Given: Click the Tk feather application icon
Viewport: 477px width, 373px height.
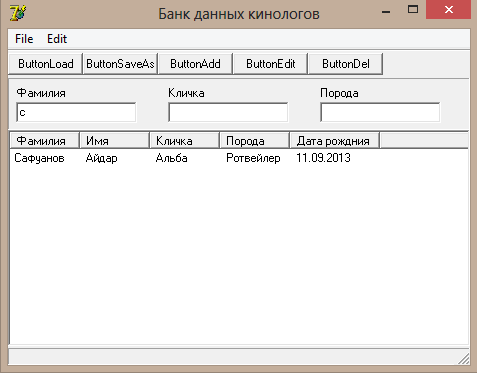Looking at the screenshot, I should pyautogui.click(x=18, y=13).
